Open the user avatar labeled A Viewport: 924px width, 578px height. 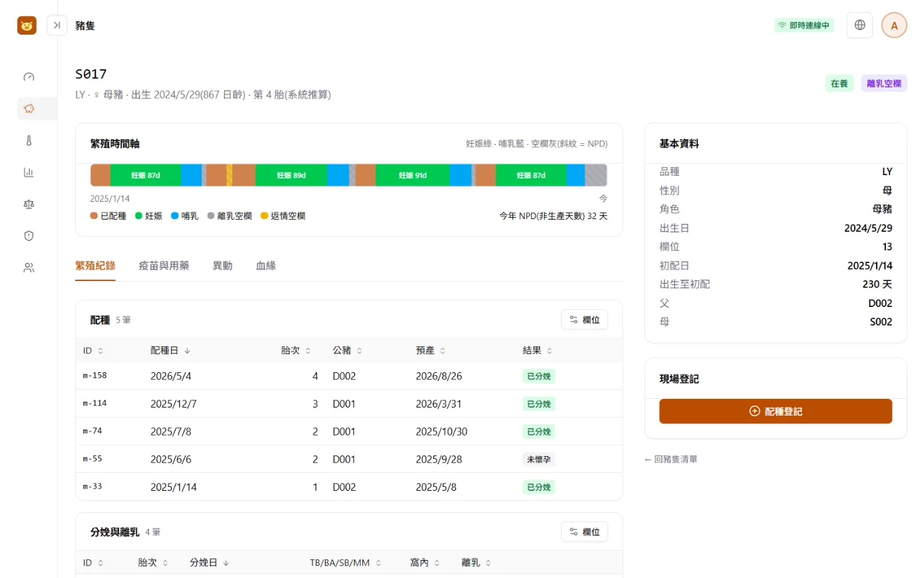pos(894,25)
